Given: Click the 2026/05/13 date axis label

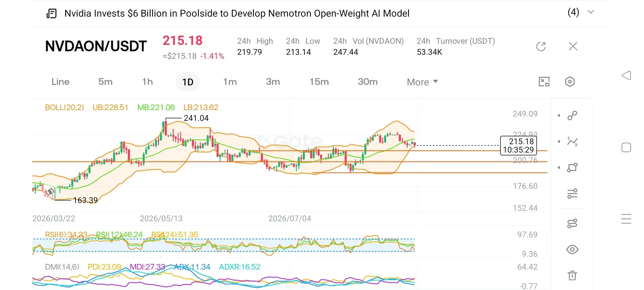Looking at the screenshot, I should [161, 219].
